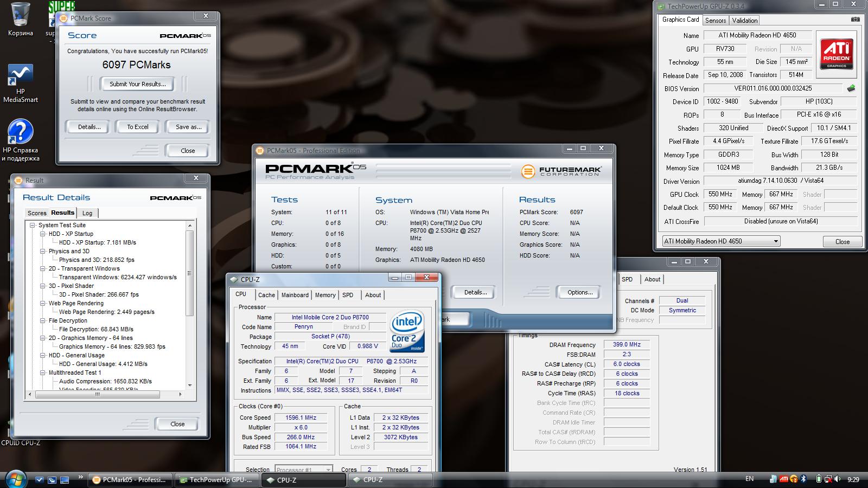Screen dimensions: 868x488
Task: Click the ATI Catalyst tray icon
Action: pos(784,479)
